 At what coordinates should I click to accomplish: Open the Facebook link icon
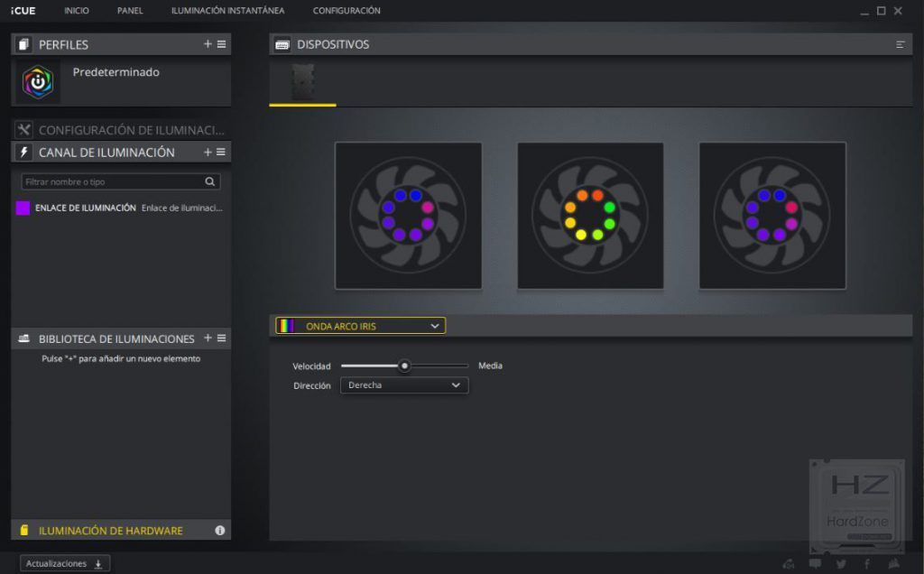point(867,564)
